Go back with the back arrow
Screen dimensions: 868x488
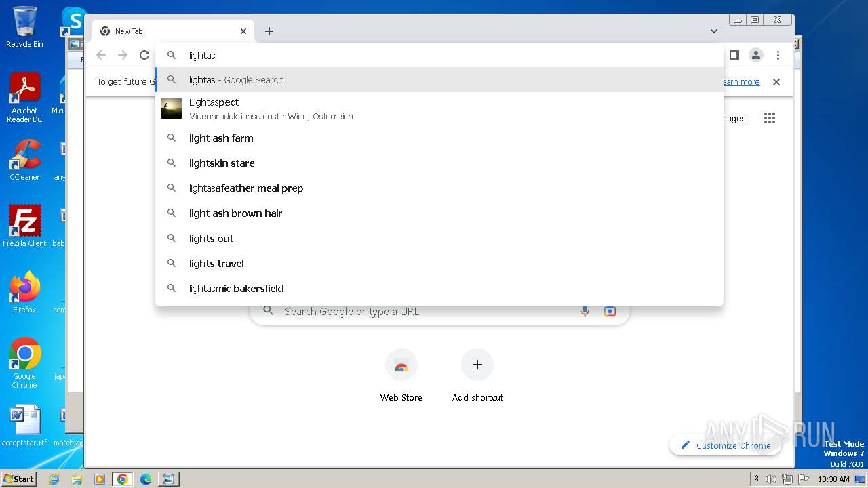coord(101,55)
